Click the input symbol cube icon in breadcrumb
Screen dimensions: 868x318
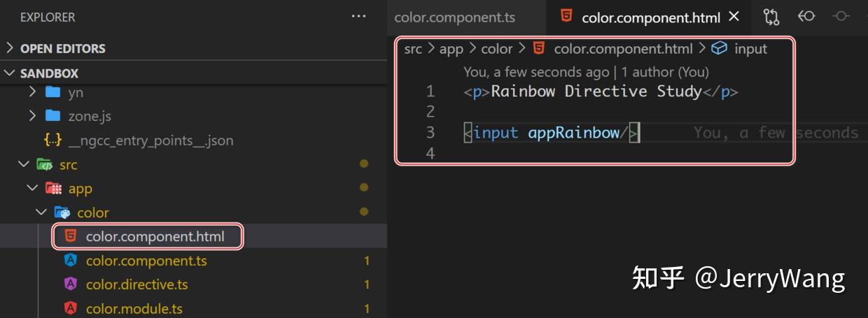coord(719,48)
